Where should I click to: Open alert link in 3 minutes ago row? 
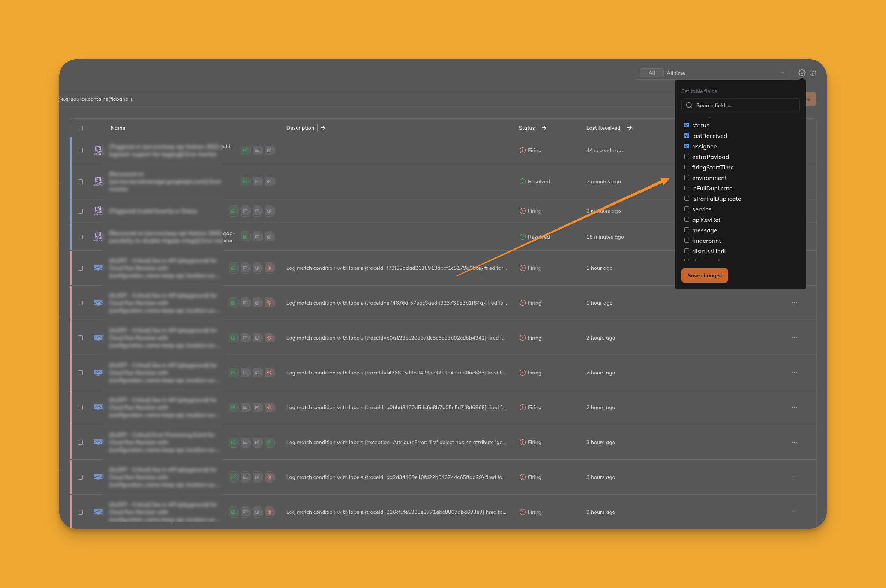233,211
